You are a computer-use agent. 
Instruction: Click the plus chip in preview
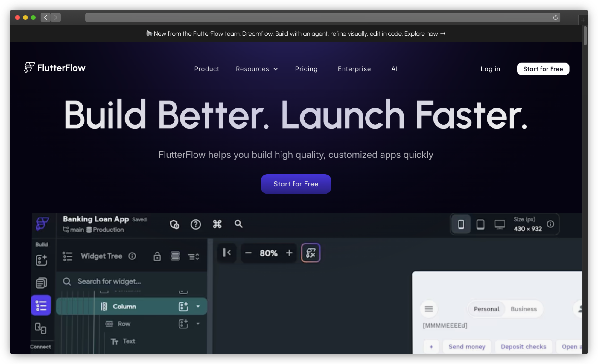point(431,347)
